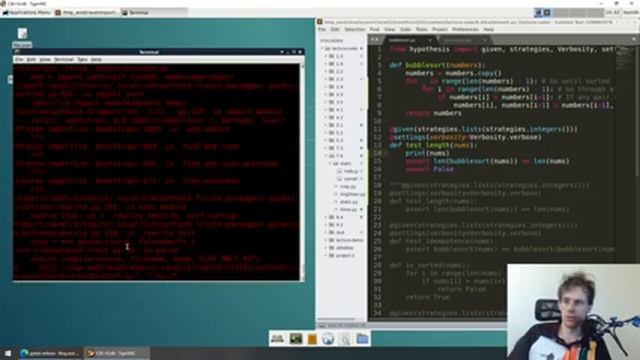Open Selection menu in Sublime Text
The image size is (640, 360).
355,29
